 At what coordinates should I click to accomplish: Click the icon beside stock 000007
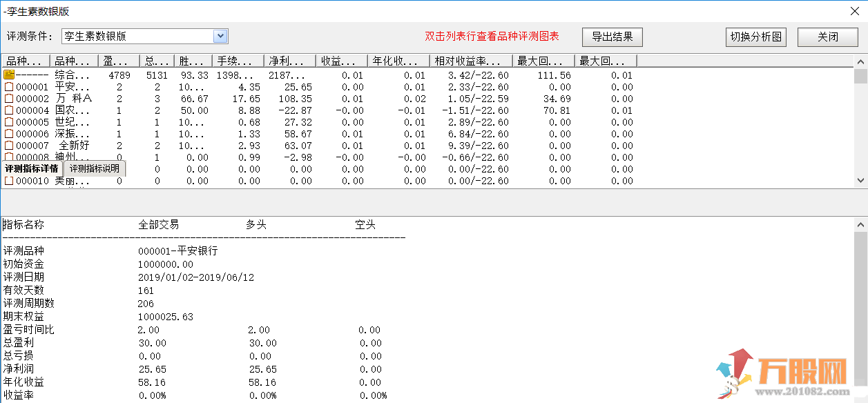pos(9,146)
